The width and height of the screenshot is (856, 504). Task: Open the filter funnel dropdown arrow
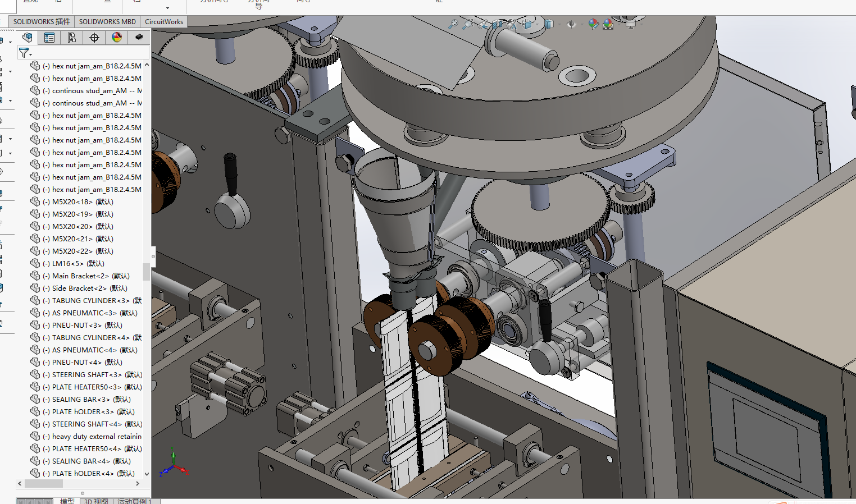point(31,54)
